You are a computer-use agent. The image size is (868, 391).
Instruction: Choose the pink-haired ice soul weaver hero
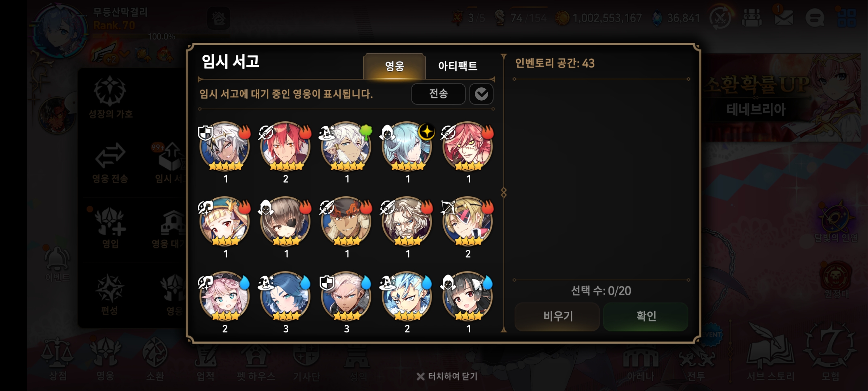coord(225,297)
